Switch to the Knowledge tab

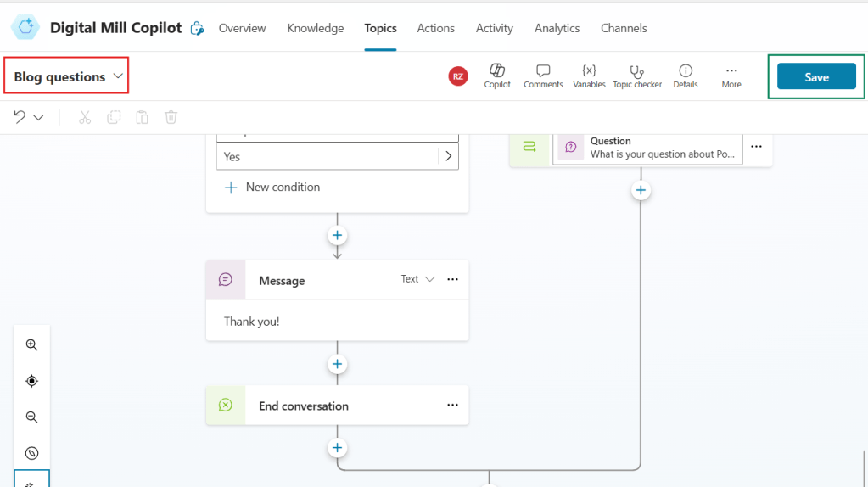[x=316, y=28]
